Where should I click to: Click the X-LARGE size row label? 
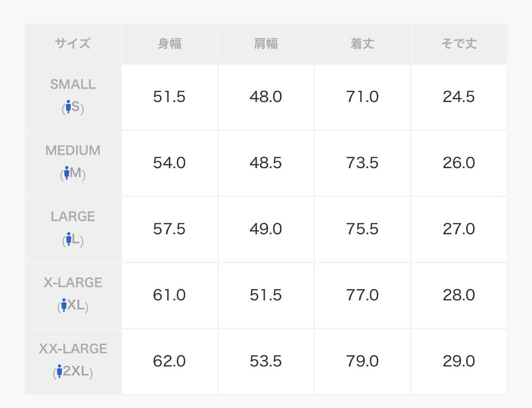pyautogui.click(x=73, y=282)
